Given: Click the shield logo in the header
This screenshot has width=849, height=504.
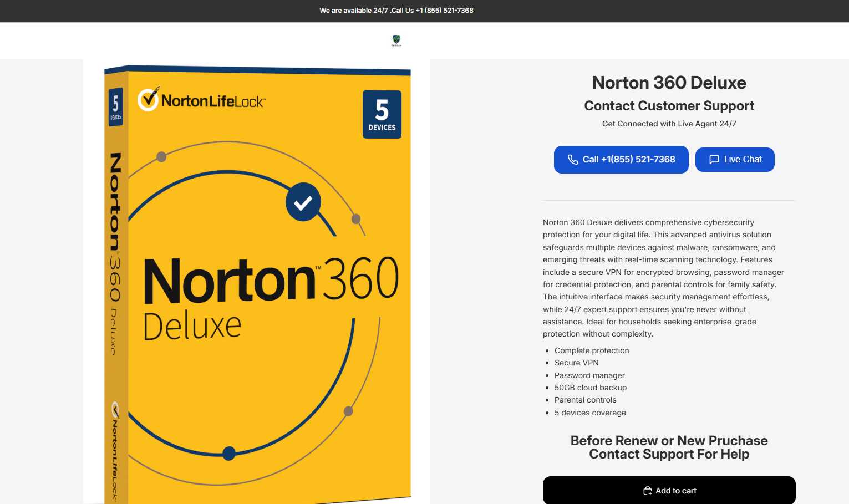Looking at the screenshot, I should point(396,40).
